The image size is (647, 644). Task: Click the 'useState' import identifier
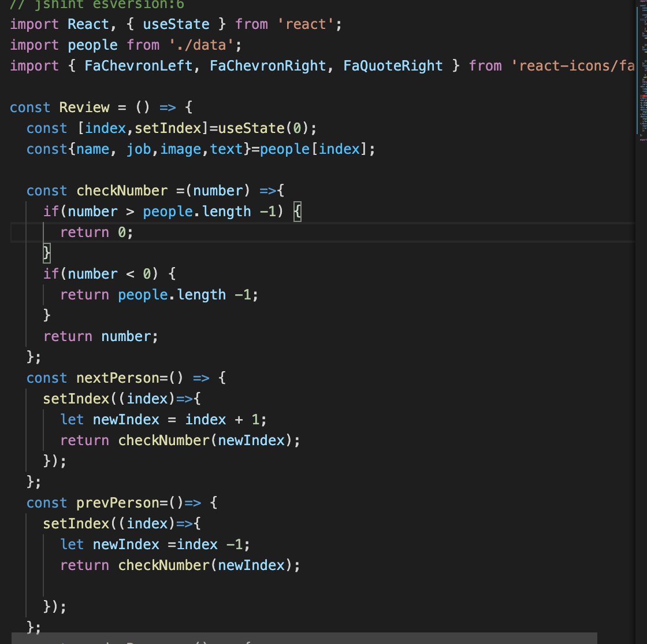coord(176,24)
